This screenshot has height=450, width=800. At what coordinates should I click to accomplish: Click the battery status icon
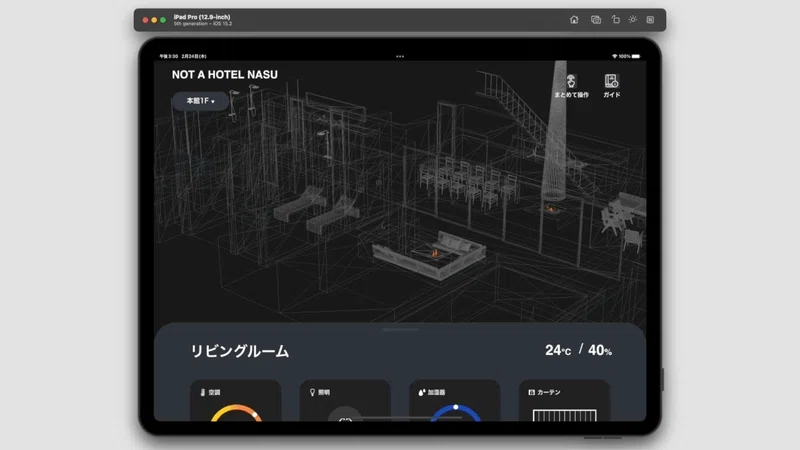636,56
